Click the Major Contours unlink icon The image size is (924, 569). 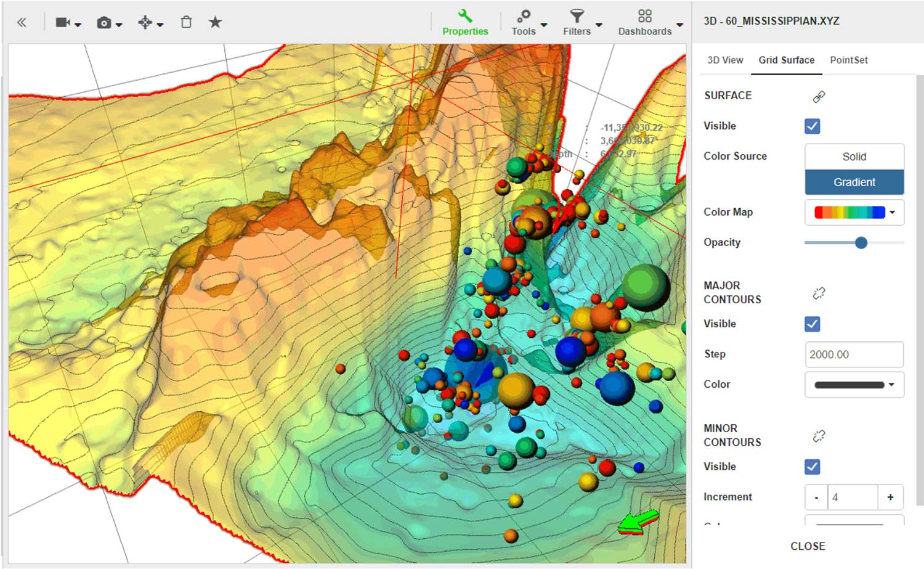[819, 293]
